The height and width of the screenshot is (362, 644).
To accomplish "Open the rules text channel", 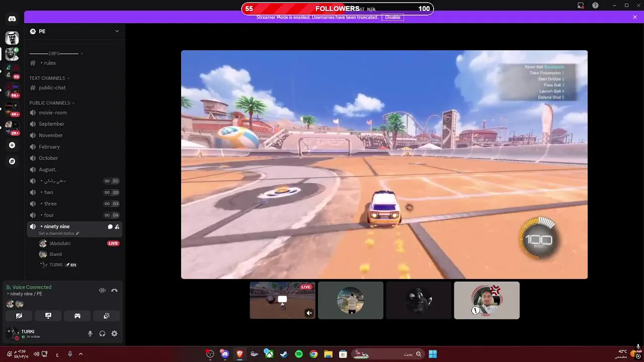I will [74, 63].
